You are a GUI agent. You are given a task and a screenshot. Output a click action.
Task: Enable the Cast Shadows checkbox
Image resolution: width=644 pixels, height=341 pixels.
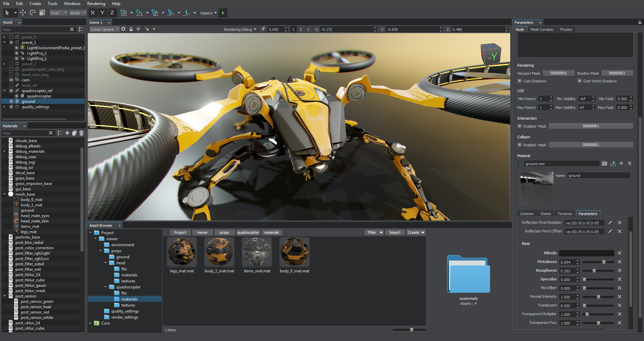[520, 81]
